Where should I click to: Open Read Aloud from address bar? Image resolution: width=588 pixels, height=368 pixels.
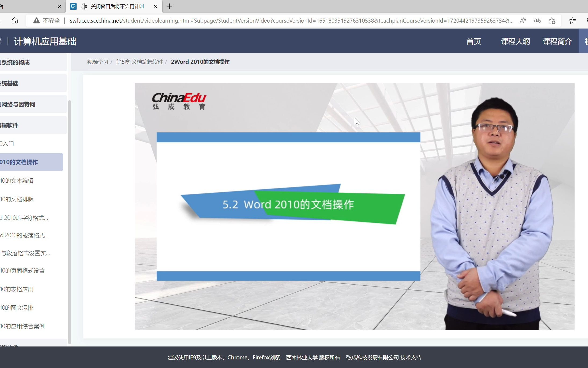tap(523, 20)
